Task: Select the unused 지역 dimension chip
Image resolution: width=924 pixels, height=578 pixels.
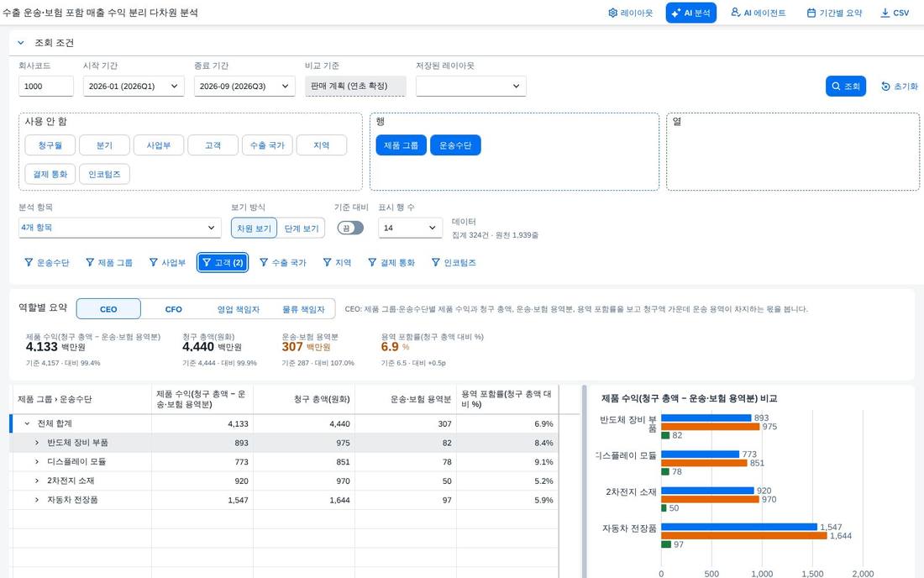Action: pos(321,145)
